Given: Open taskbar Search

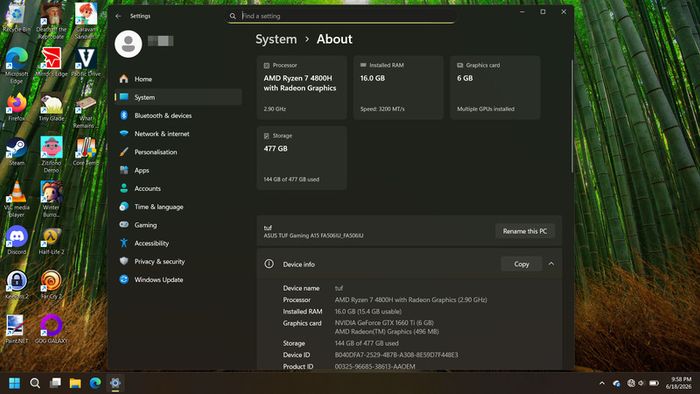Looking at the screenshot, I should pos(35,383).
